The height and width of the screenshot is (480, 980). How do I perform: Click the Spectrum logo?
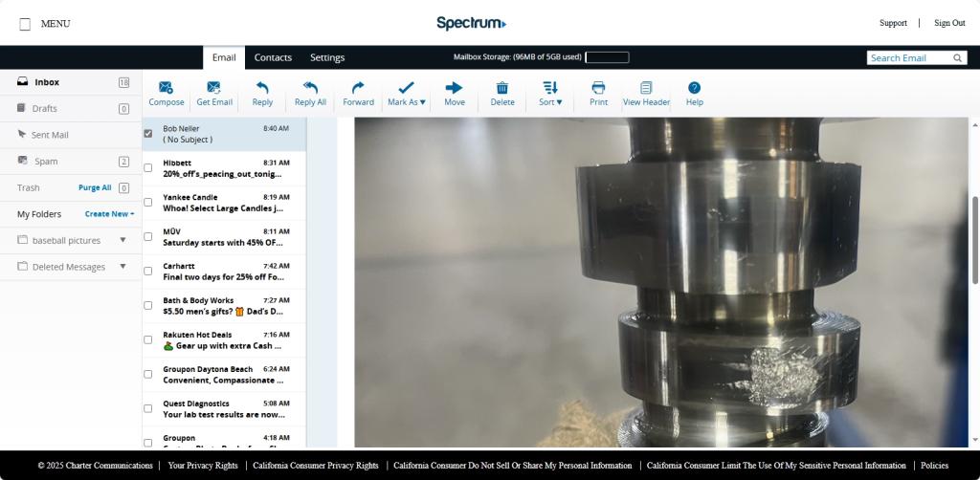471,23
